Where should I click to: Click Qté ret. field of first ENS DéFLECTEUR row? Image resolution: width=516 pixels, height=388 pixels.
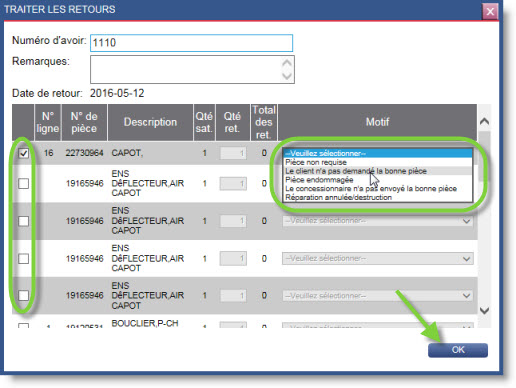(233, 183)
